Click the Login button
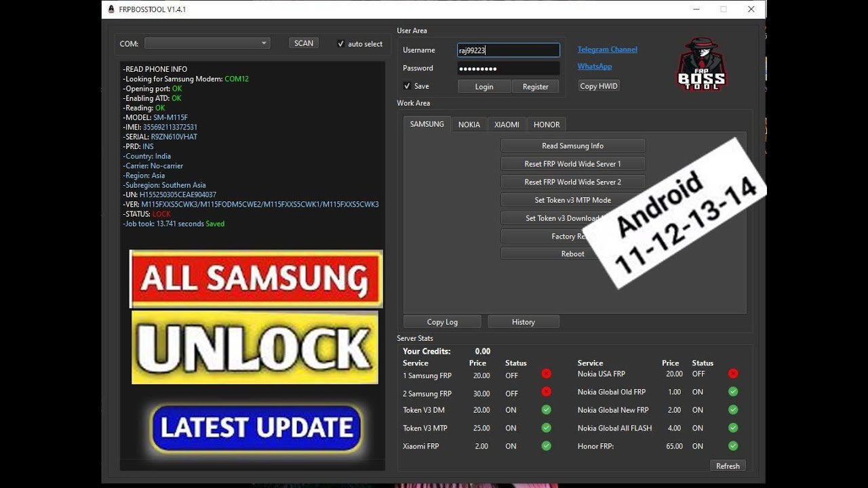The width and height of the screenshot is (868, 488). click(484, 87)
